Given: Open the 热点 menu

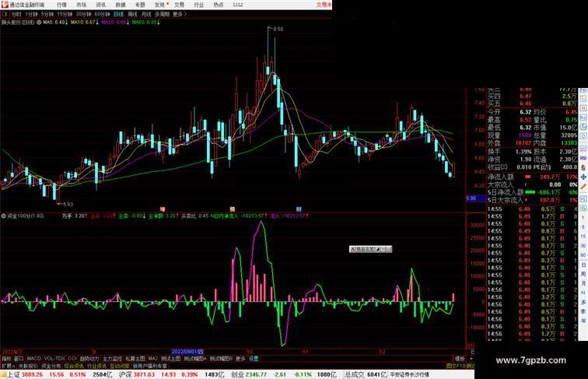Looking at the screenshot, I should [x=219, y=5].
